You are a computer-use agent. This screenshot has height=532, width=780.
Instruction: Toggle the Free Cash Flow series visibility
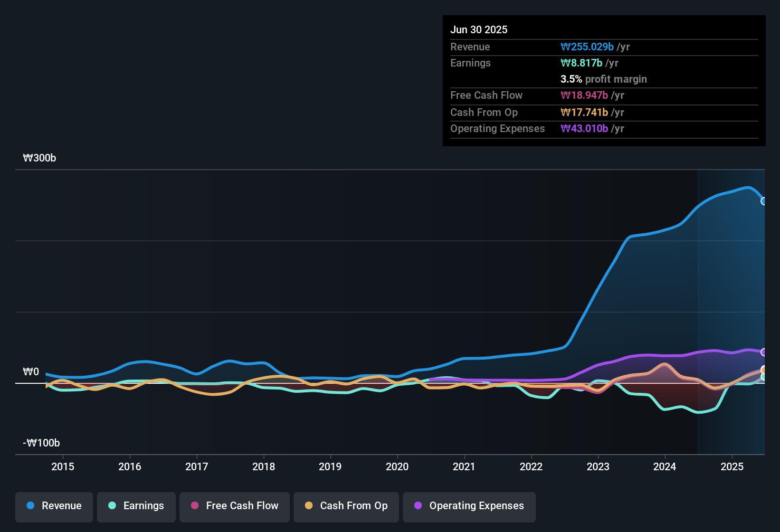pyautogui.click(x=234, y=506)
